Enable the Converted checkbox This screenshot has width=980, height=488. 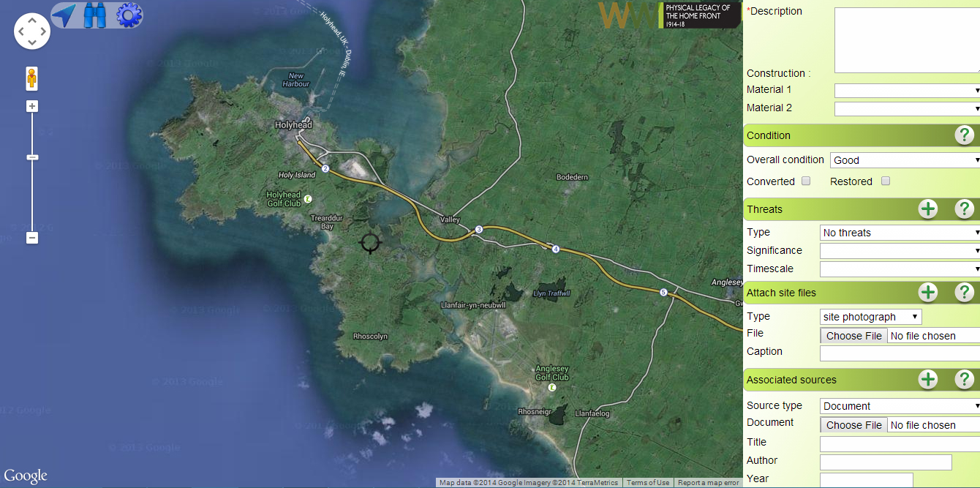coord(805,181)
